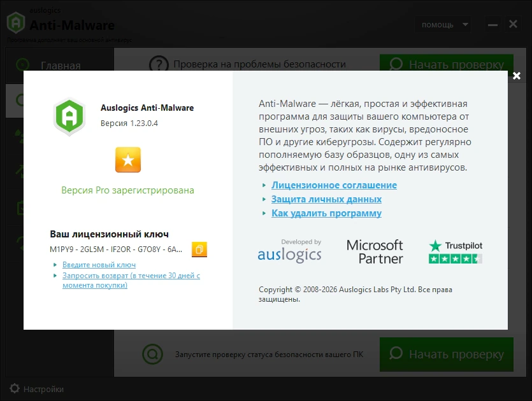
Task: Click the orange Pro star badge
Action: coord(128,160)
